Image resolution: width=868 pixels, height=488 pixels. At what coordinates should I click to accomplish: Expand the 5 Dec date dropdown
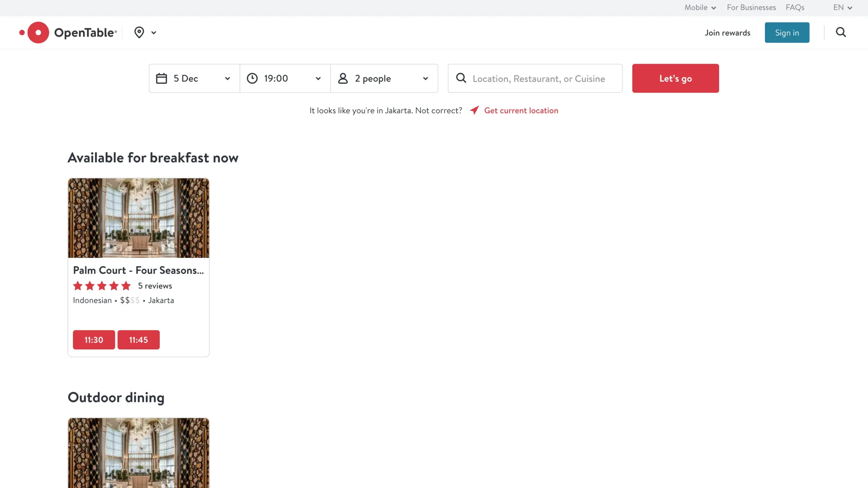[x=227, y=78]
